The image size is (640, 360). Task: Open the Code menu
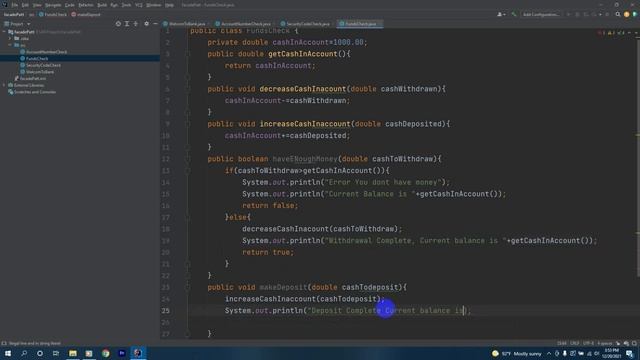[70, 5]
